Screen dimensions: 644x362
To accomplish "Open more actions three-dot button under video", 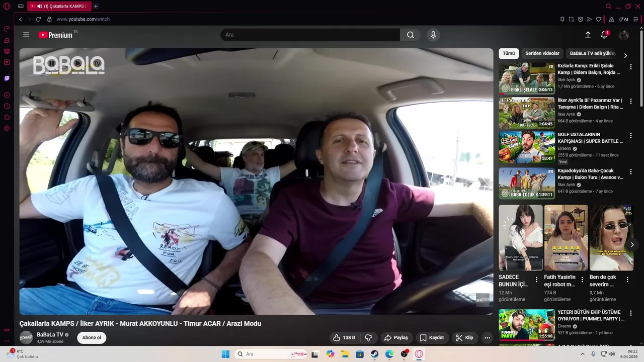I will (x=487, y=338).
